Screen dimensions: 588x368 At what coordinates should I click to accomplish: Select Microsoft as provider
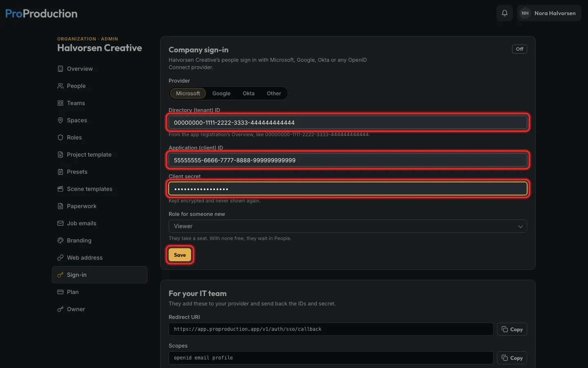click(x=188, y=93)
